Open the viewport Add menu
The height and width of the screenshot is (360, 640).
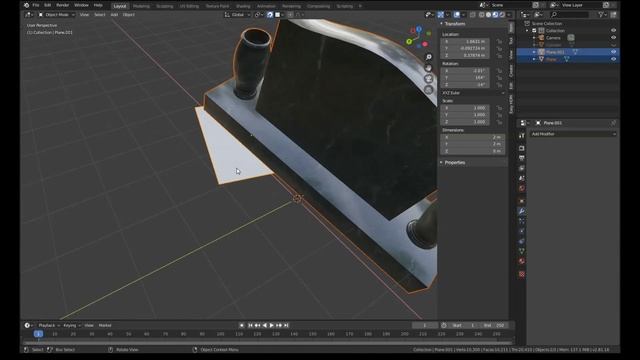pyautogui.click(x=114, y=15)
